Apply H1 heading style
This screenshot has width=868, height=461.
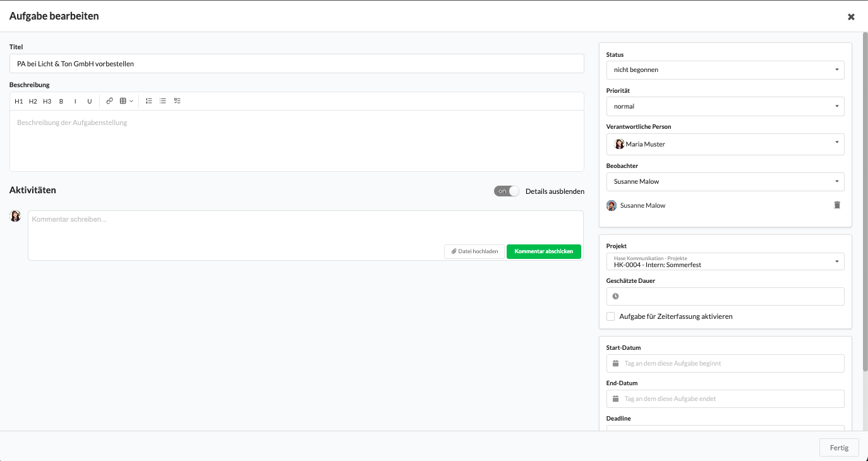pyautogui.click(x=19, y=101)
